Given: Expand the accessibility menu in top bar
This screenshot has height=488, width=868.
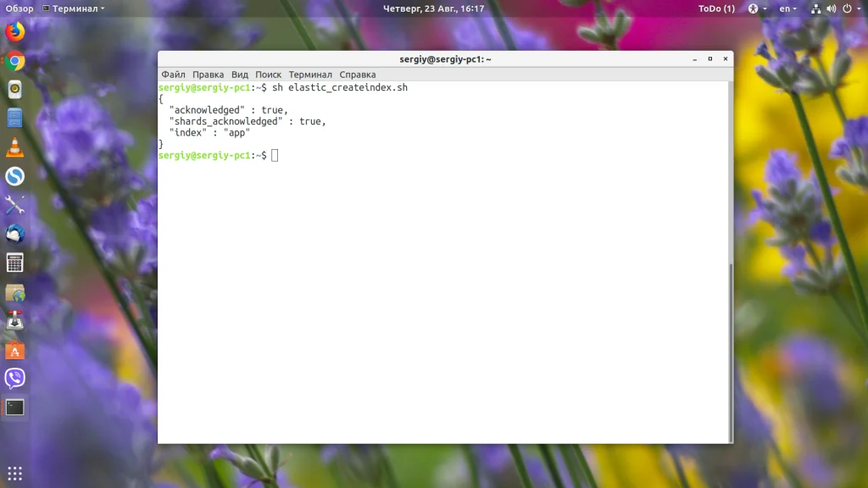Looking at the screenshot, I should coord(757,8).
